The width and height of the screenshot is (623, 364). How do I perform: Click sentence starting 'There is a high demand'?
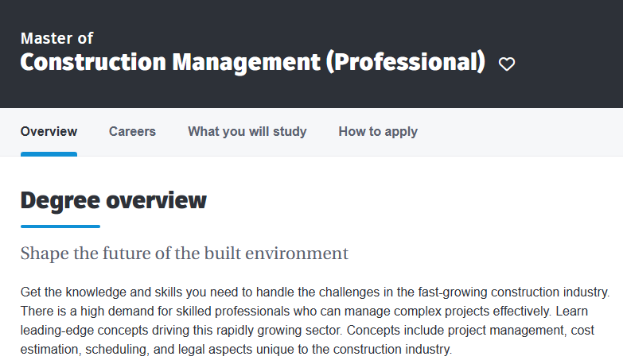[x=286, y=312]
